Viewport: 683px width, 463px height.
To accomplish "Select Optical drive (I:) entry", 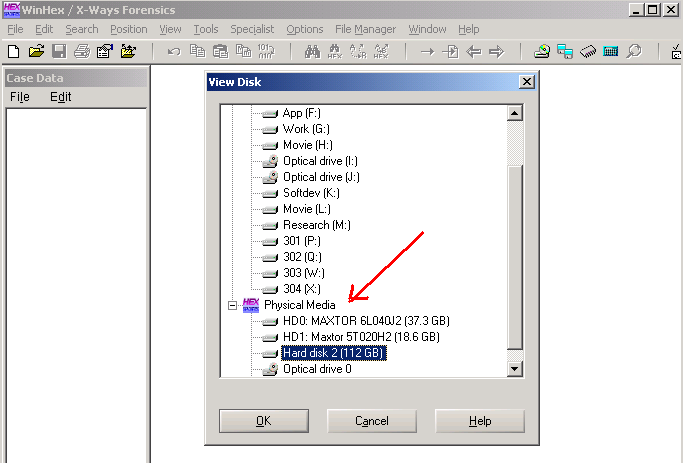I will pyautogui.click(x=320, y=161).
